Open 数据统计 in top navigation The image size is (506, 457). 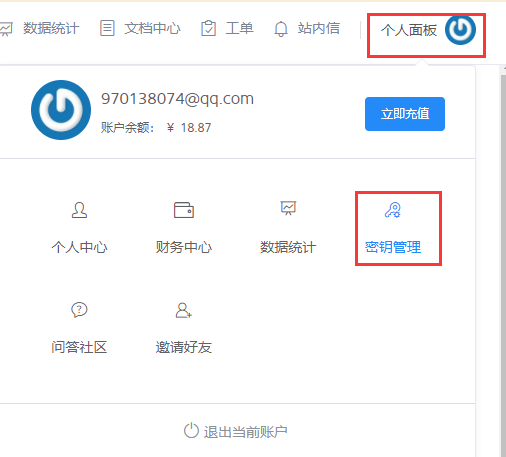click(51, 28)
